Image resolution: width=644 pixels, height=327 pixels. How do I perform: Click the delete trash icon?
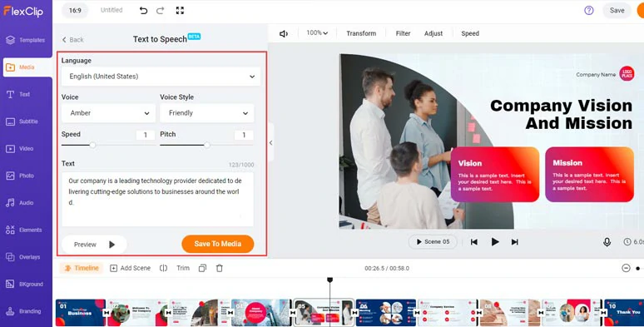click(x=220, y=268)
